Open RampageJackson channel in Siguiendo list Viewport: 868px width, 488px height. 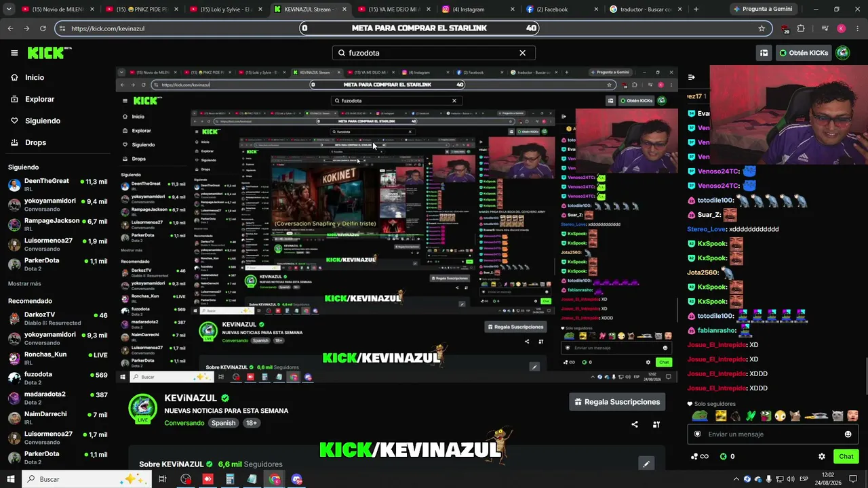point(58,224)
